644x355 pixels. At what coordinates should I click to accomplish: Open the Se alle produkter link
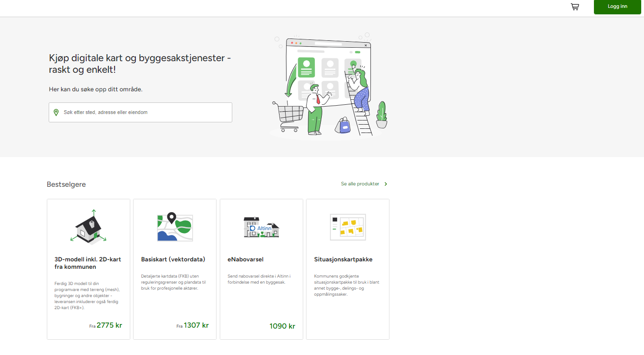[360, 184]
